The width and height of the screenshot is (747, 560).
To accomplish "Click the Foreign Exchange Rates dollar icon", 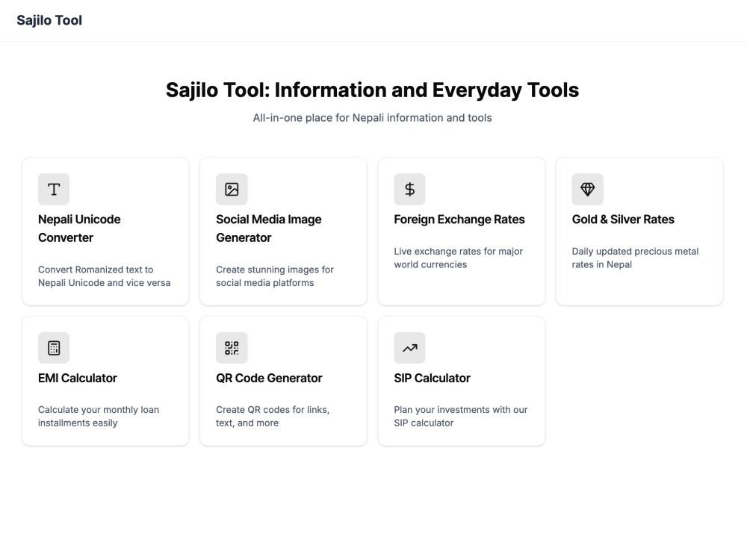I will pyautogui.click(x=409, y=189).
